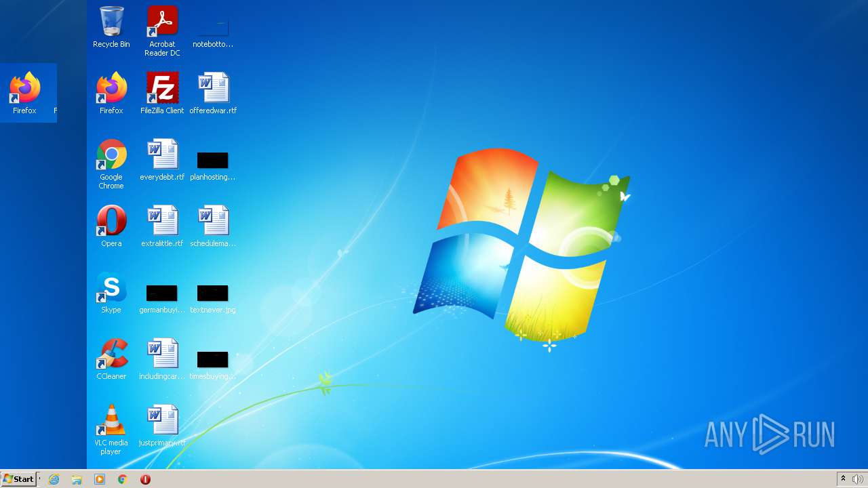Launch Chrome from the taskbar
Image resolution: width=868 pixels, height=488 pixels.
[x=122, y=479]
